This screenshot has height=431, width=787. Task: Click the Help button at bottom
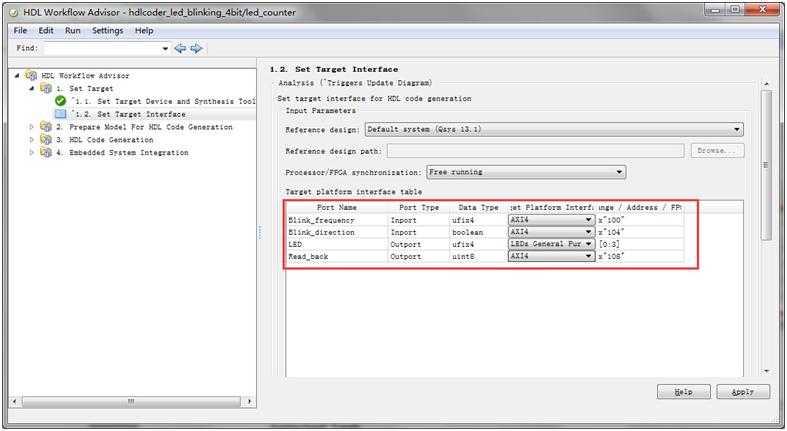(684, 392)
